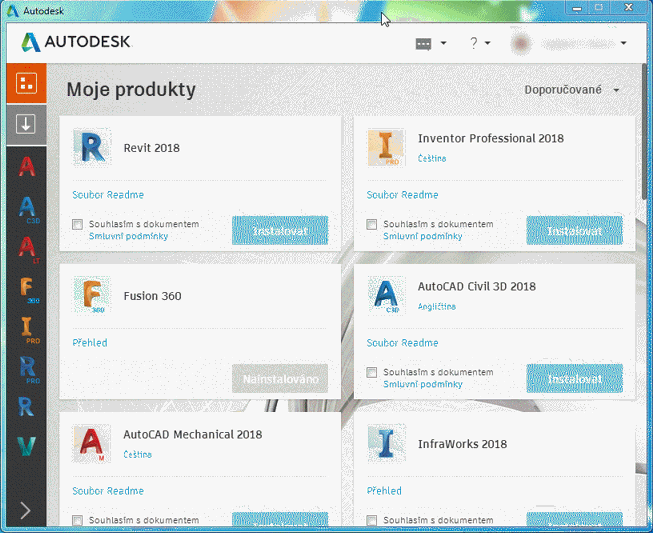This screenshot has width=653, height=533.
Task: Close the Autodesk window
Action: (629, 8)
